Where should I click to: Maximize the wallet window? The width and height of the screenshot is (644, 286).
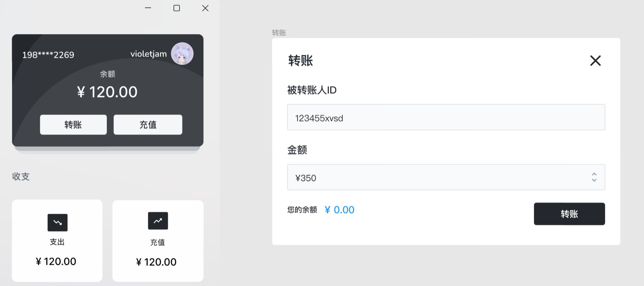coord(177,8)
